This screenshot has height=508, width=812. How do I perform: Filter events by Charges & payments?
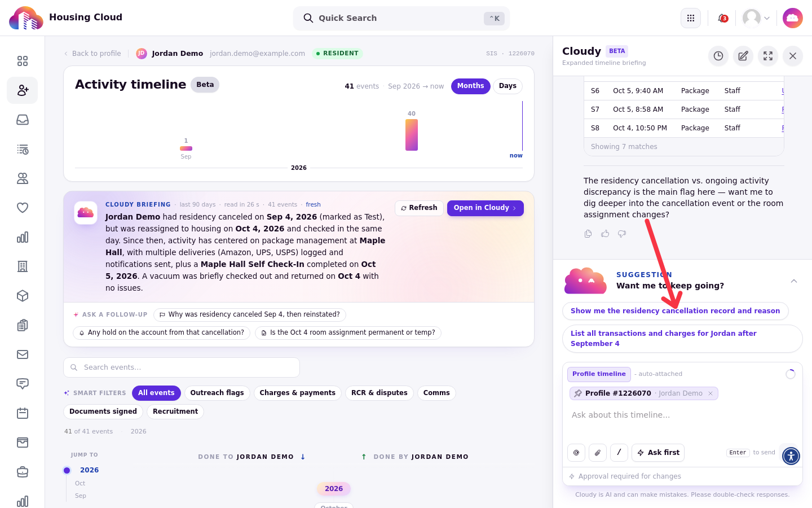click(297, 393)
